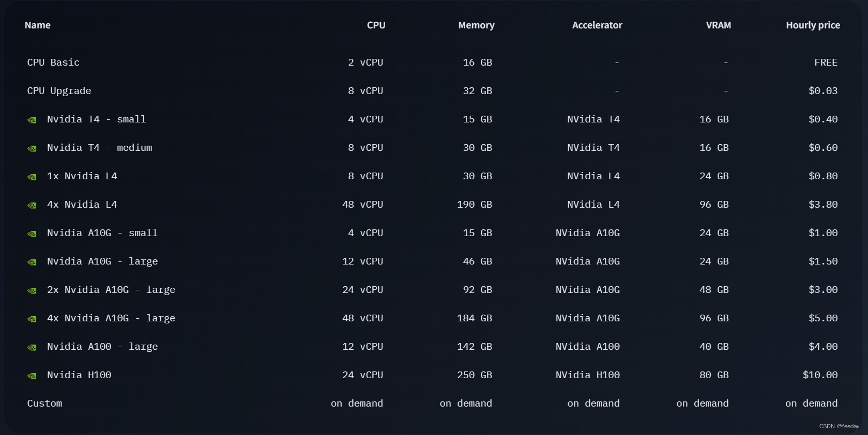Click the 190 GB memory value
The image size is (868, 435).
475,205
